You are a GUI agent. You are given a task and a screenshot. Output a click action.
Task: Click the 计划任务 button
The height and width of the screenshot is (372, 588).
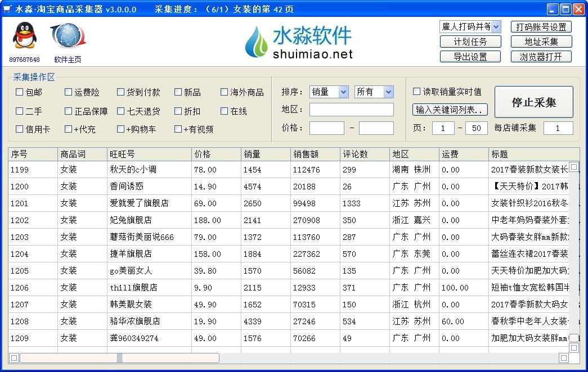470,41
